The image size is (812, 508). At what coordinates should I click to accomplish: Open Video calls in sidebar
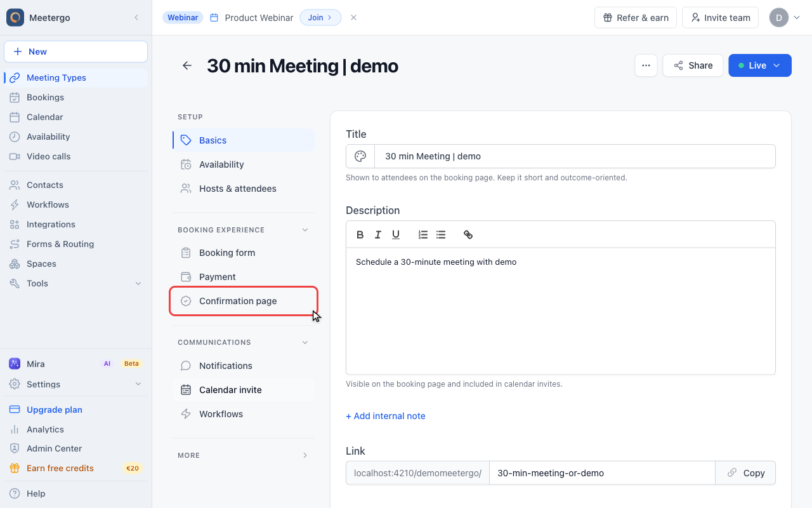click(x=75, y=156)
